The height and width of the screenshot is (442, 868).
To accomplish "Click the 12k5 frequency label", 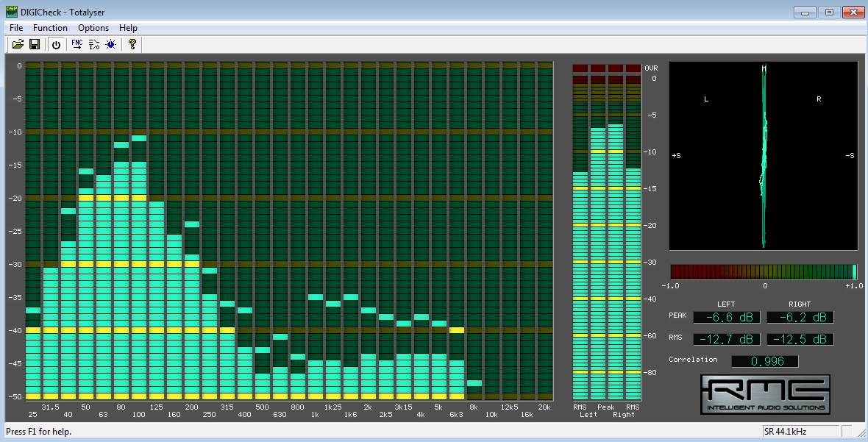I will point(509,407).
